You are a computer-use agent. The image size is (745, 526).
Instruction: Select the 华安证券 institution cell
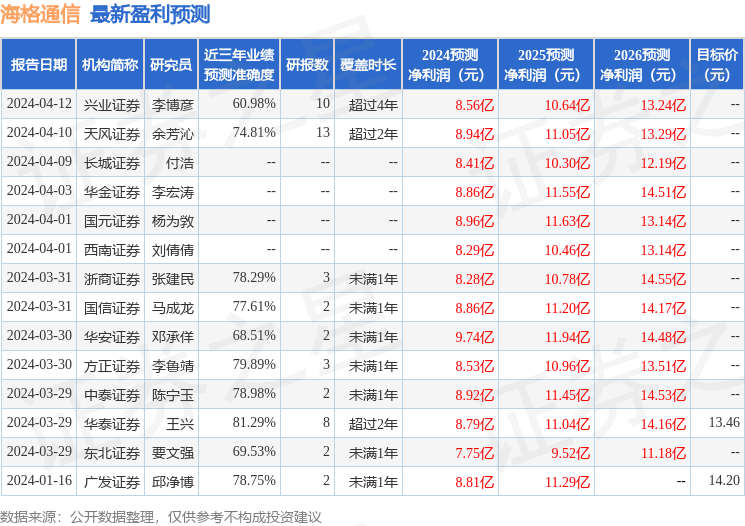pyautogui.click(x=112, y=337)
